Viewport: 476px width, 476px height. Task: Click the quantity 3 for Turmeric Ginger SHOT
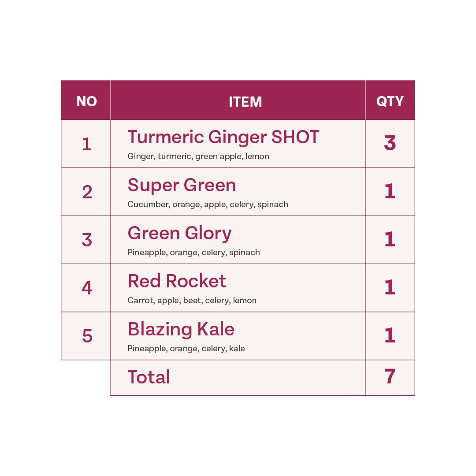pyautogui.click(x=390, y=144)
